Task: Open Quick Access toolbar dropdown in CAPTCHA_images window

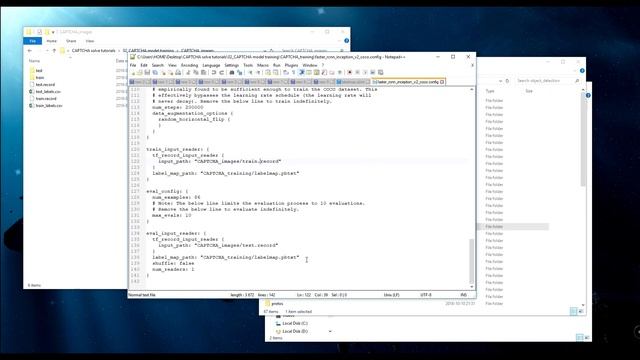Action: pyautogui.click(x=53, y=32)
